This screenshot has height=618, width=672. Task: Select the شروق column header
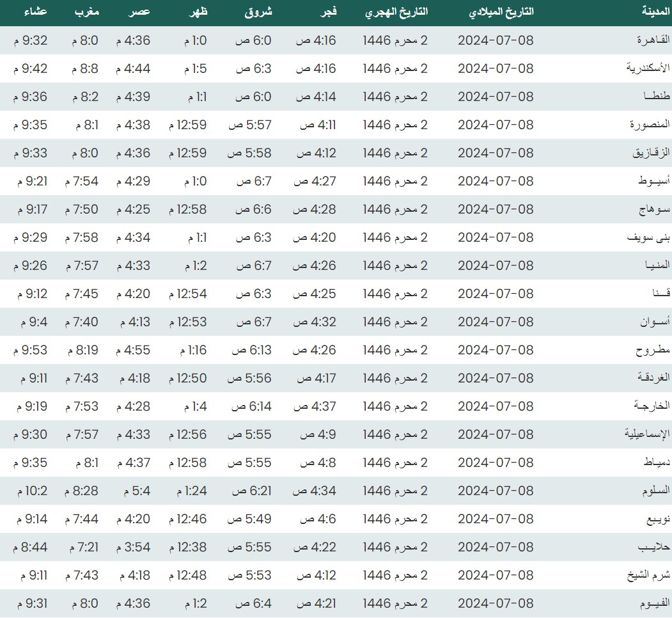click(x=259, y=12)
